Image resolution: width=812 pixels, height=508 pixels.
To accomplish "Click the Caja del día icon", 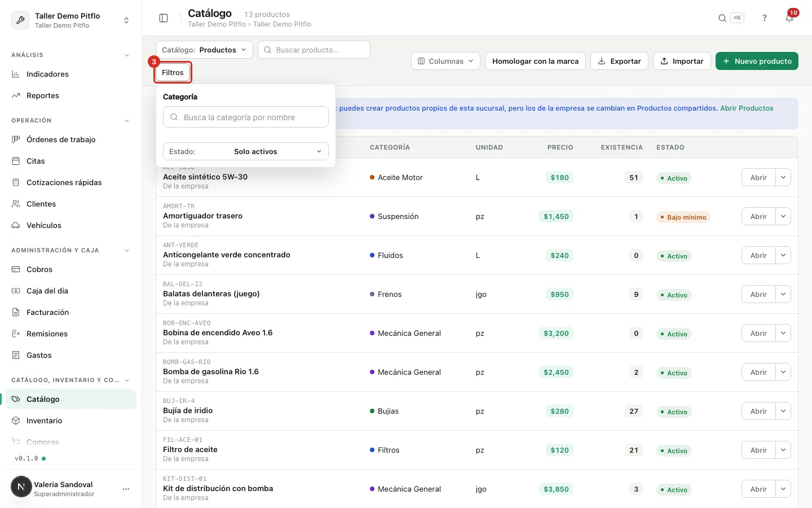I will [16, 291].
